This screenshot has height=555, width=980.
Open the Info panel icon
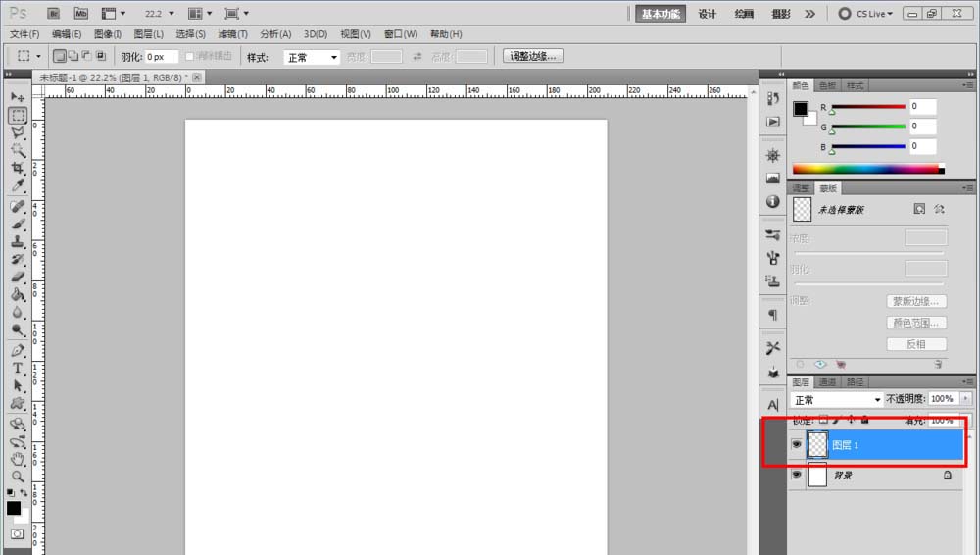773,201
